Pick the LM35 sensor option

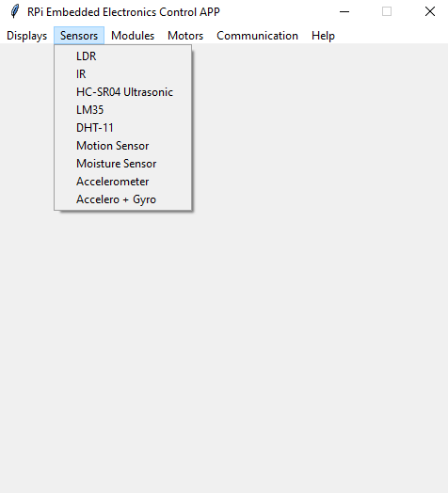[x=122, y=110]
